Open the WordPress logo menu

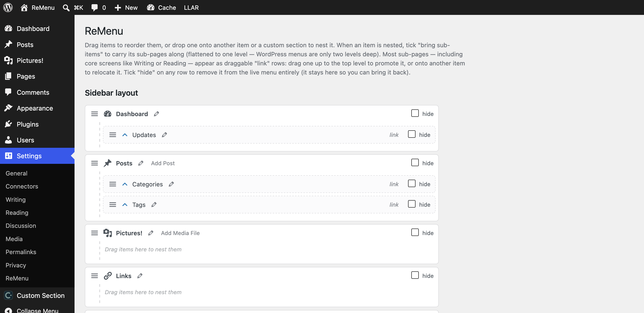coord(8,7)
